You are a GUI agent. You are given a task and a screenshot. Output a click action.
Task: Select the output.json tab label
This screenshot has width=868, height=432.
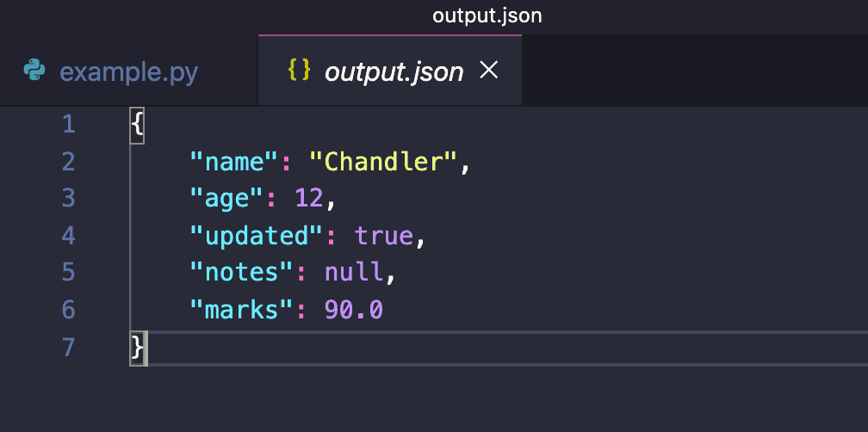[x=394, y=71]
